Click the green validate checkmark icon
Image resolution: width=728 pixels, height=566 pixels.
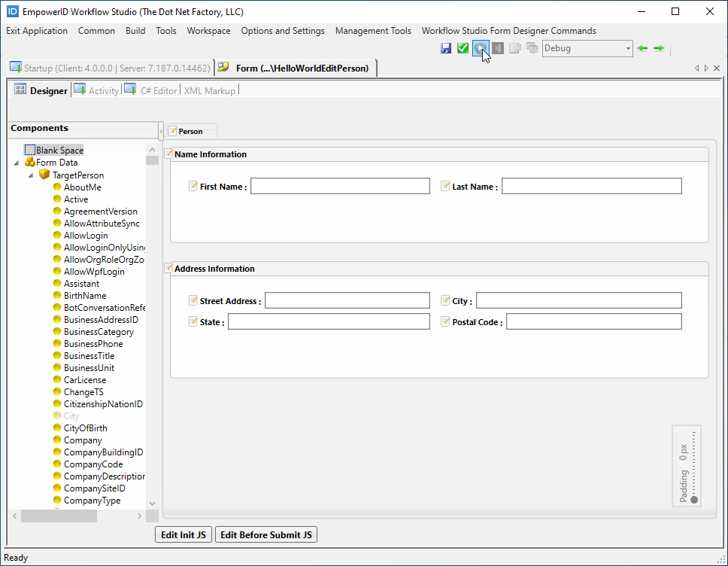point(463,47)
